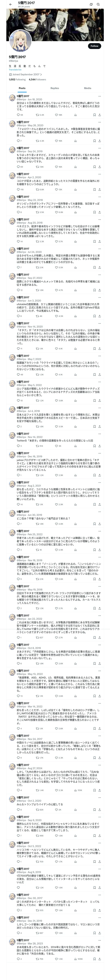Click the circular refresh icon beside search

[91, 4]
